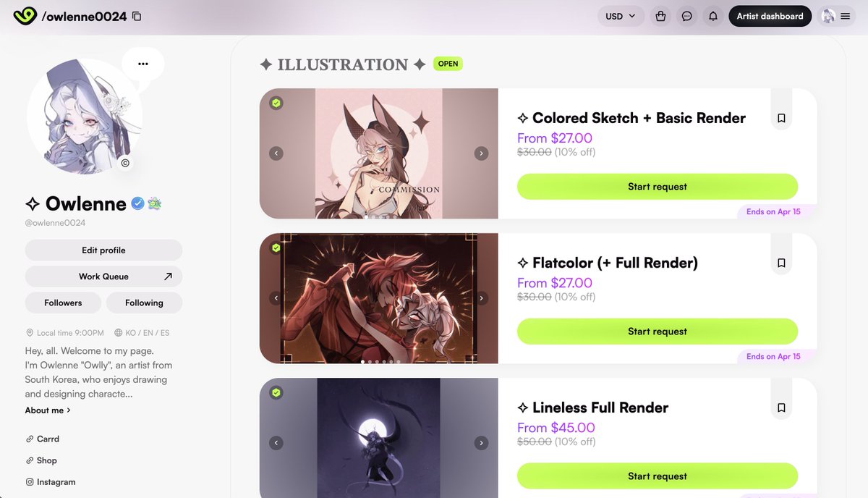This screenshot has width=868, height=498.
Task: Click verified check on the Lineless image
Action: tap(276, 393)
